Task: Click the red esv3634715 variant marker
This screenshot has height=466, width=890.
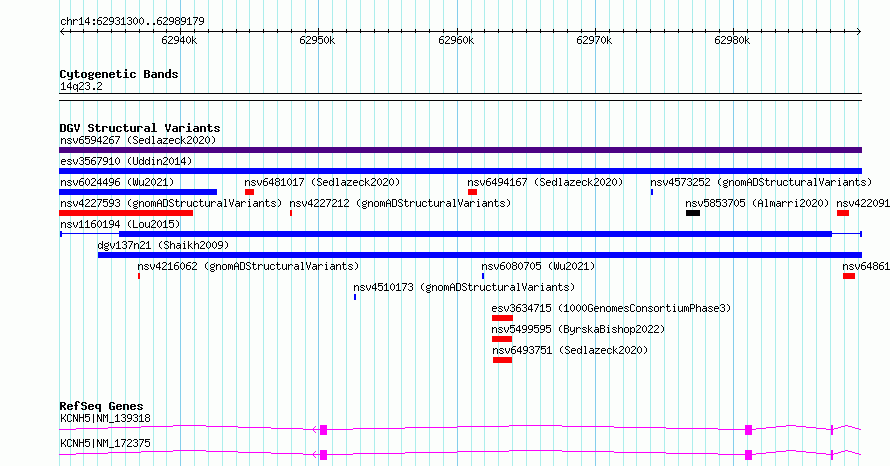Action: 502,318
